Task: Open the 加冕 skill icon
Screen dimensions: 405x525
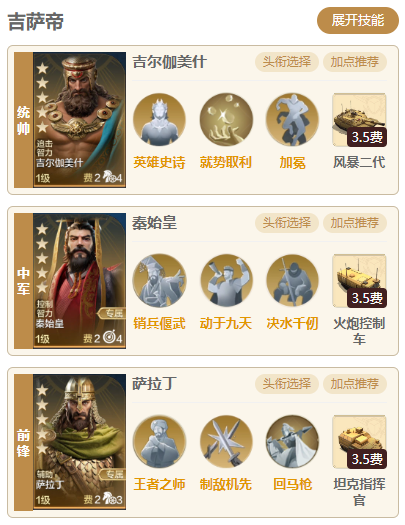Action: tap(292, 120)
